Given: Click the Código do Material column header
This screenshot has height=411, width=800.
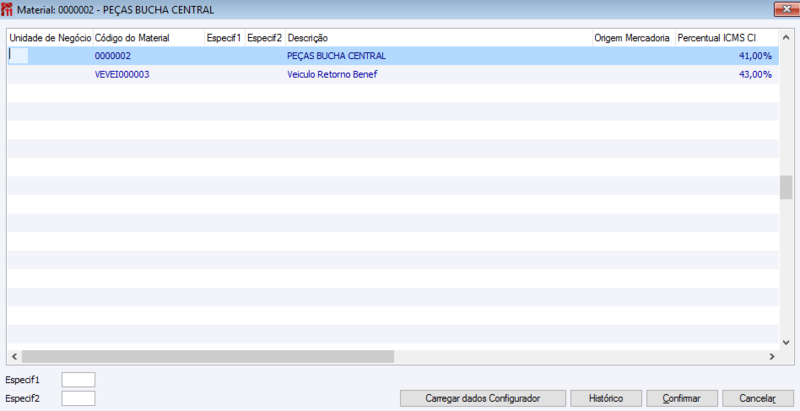Looking at the screenshot, I should (148, 38).
